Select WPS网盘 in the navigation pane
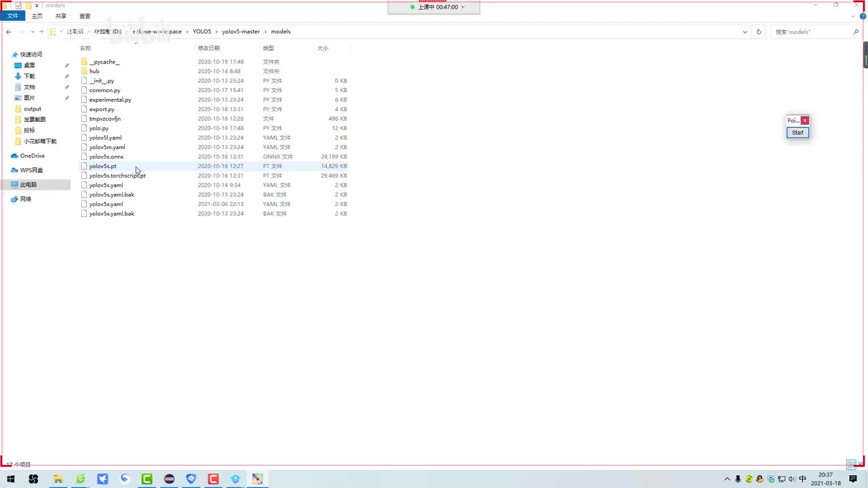 point(31,170)
